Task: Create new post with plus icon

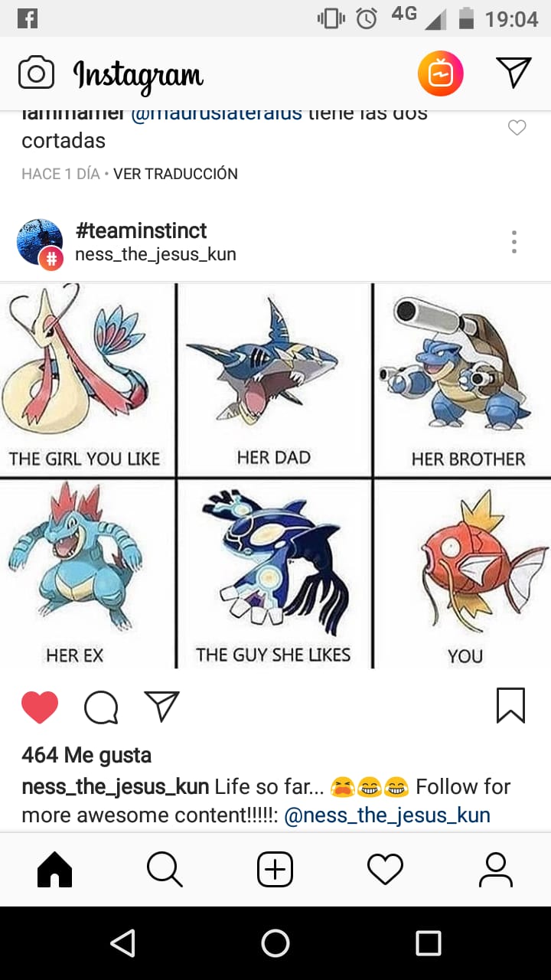Action: click(x=275, y=870)
